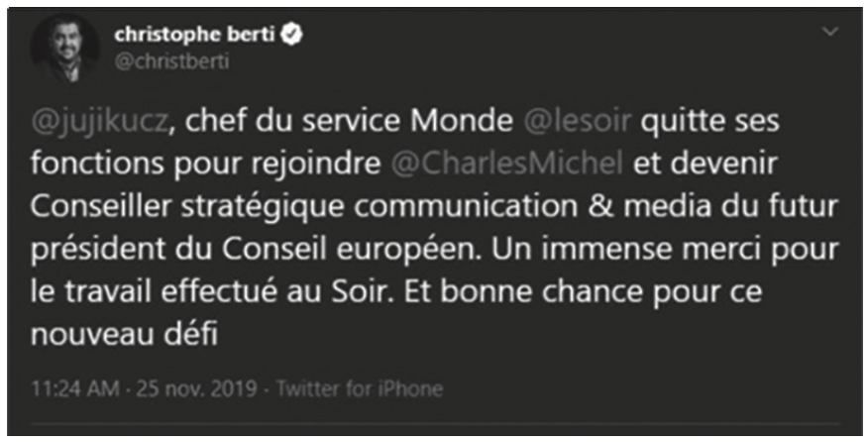This screenshot has width=868, height=442.
Task: Select the 25 nov. 2019 date
Action: tap(196, 388)
